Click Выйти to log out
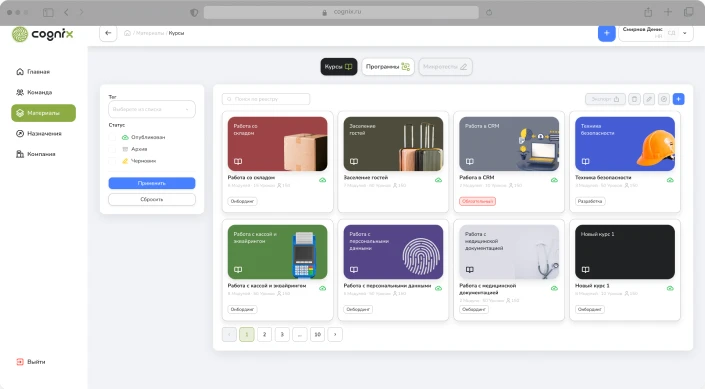 [x=31, y=362]
